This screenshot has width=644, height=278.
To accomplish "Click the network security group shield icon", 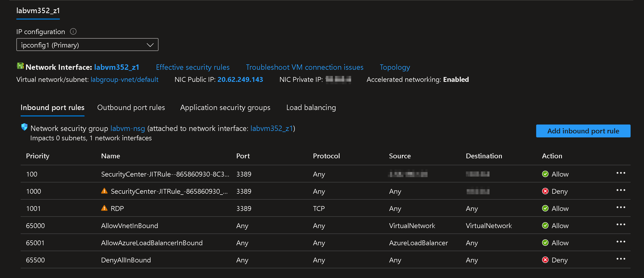I will pyautogui.click(x=24, y=127).
